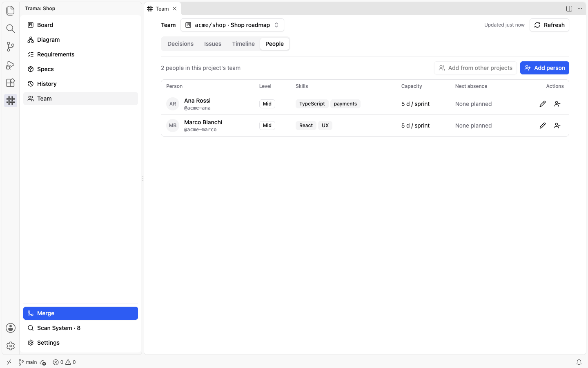This screenshot has width=588, height=368.
Task: Switch to the Issues tab
Action: pos(213,44)
